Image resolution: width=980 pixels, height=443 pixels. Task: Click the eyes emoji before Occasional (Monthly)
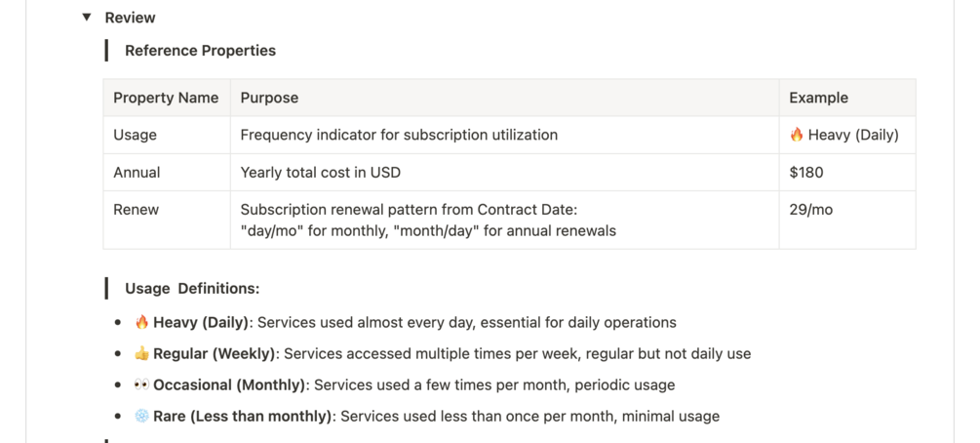coord(141,384)
